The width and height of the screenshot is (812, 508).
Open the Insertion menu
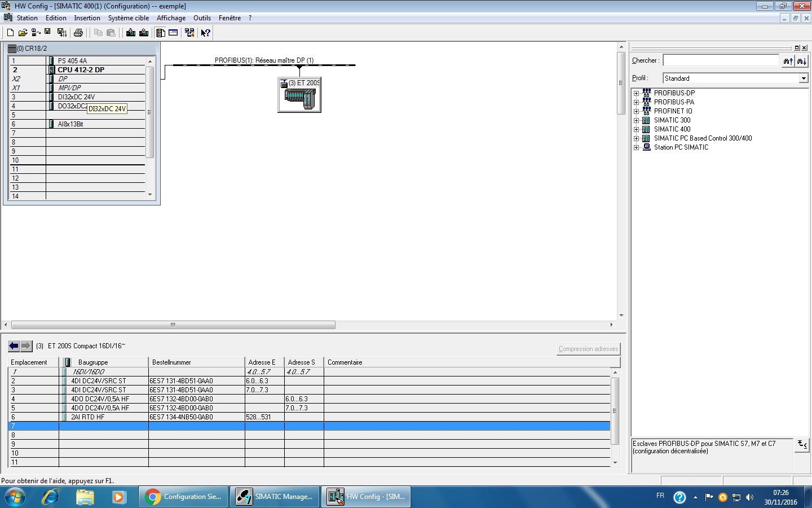(x=87, y=18)
